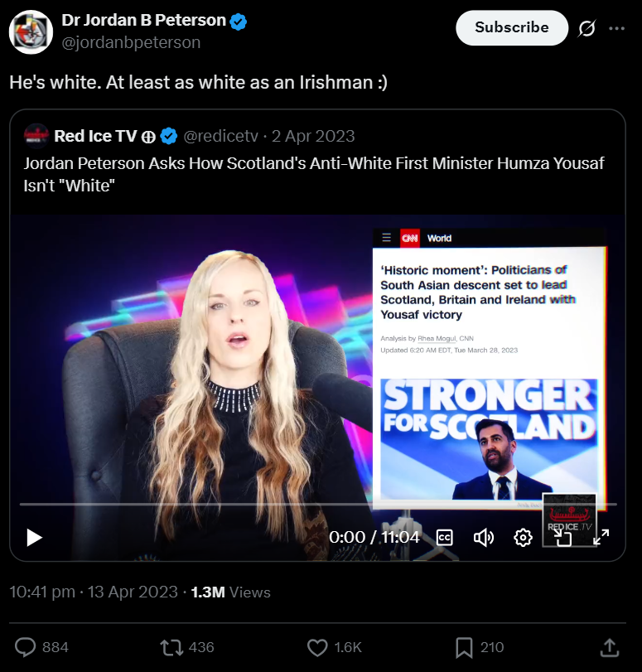
Task: Toggle closed captions on the video
Action: (444, 538)
